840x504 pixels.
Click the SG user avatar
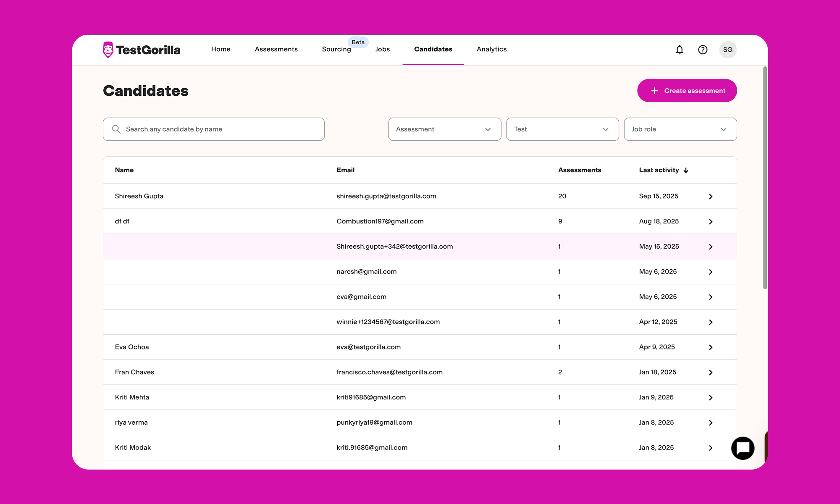728,50
